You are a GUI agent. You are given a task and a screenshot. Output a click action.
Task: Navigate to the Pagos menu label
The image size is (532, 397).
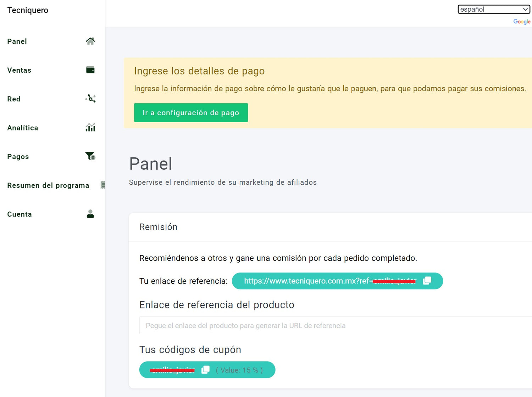[x=18, y=157]
